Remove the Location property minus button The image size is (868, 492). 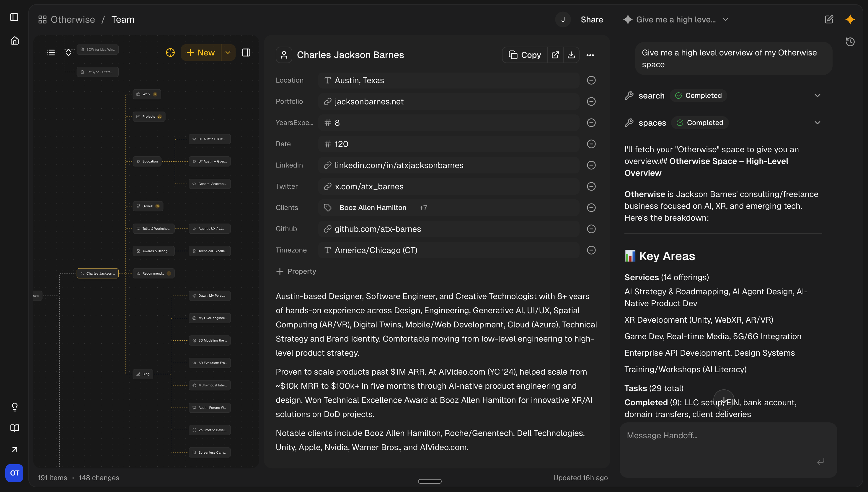pyautogui.click(x=591, y=80)
